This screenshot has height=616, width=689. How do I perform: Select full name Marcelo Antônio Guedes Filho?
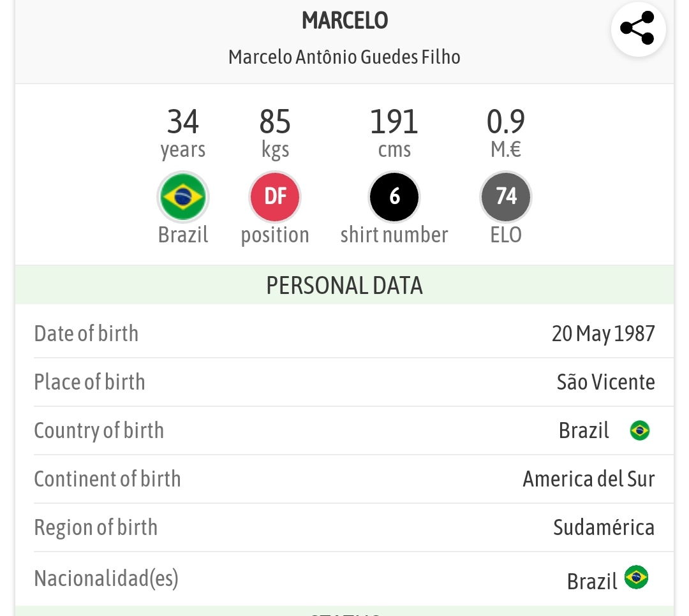(344, 57)
